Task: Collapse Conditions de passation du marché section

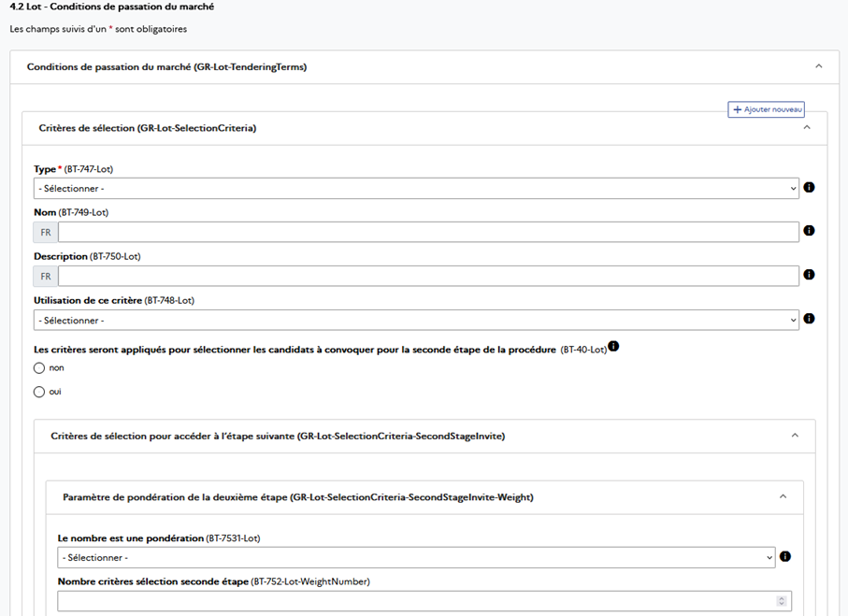Action: 818,66
